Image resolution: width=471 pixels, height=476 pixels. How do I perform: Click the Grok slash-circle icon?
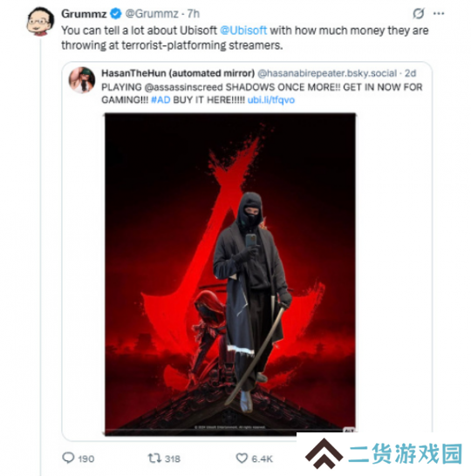418,13
